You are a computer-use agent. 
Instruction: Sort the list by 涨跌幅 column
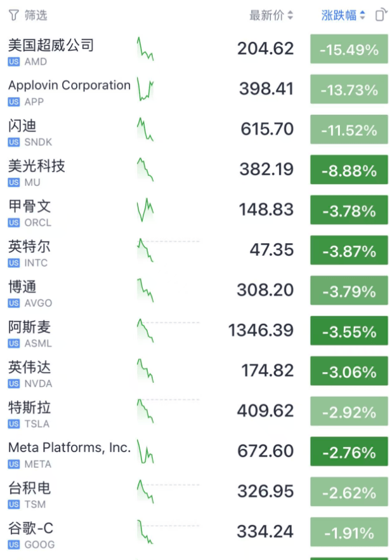(x=343, y=15)
